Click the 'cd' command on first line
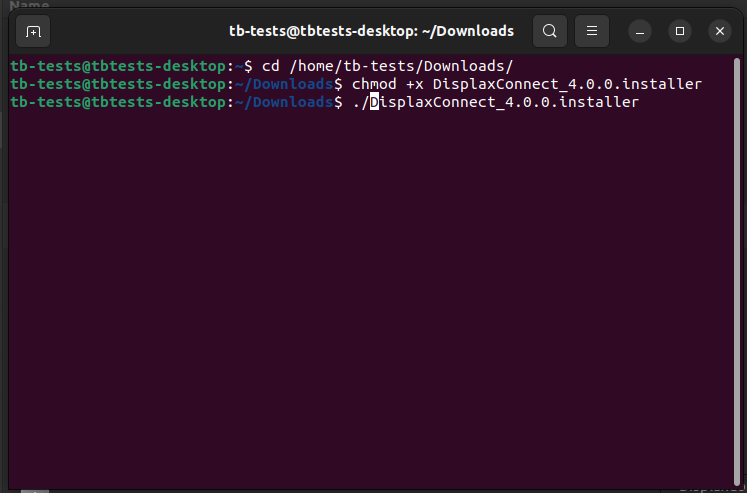Screen dimensions: 747x493 (x=270, y=66)
